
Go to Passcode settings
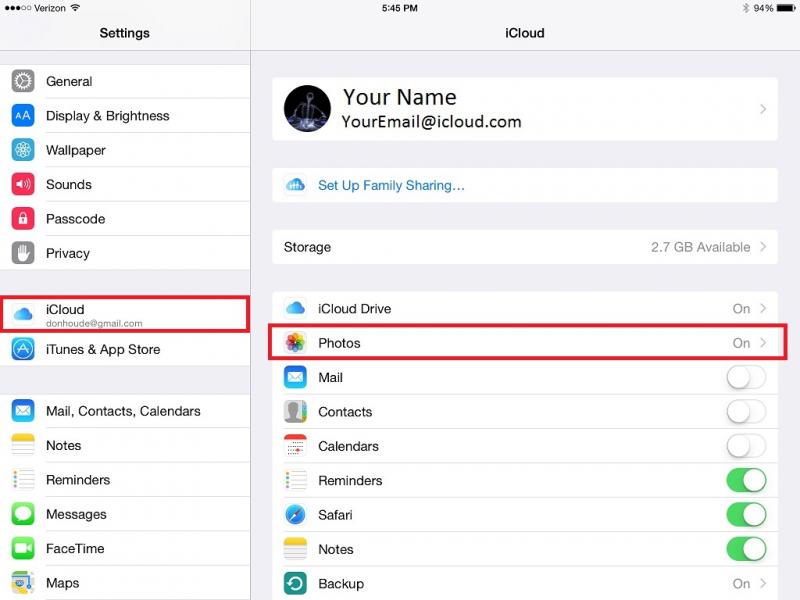coord(125,219)
